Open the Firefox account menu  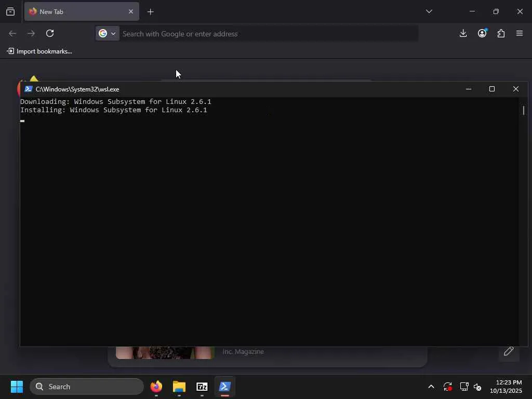482,33
